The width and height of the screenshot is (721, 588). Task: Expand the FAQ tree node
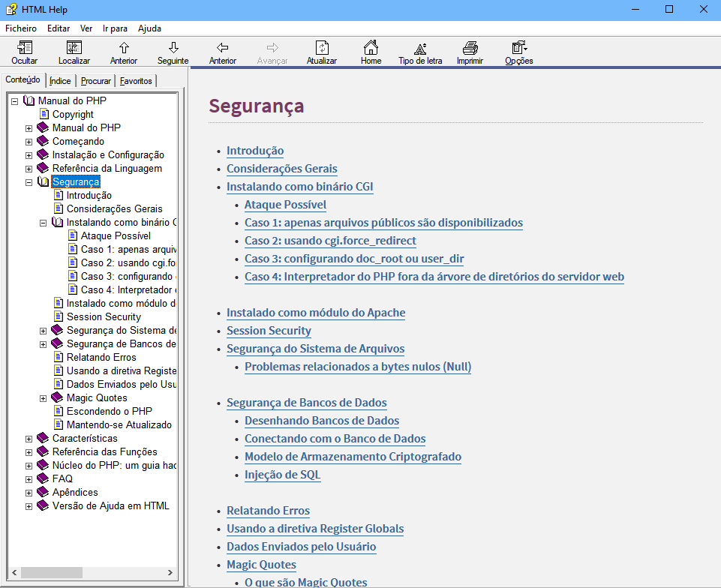pyautogui.click(x=29, y=479)
